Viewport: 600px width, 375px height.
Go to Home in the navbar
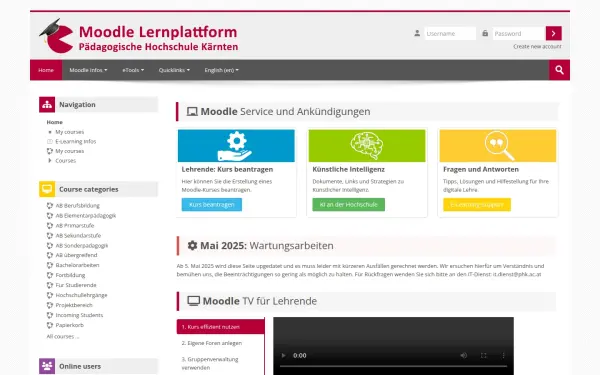click(46, 70)
